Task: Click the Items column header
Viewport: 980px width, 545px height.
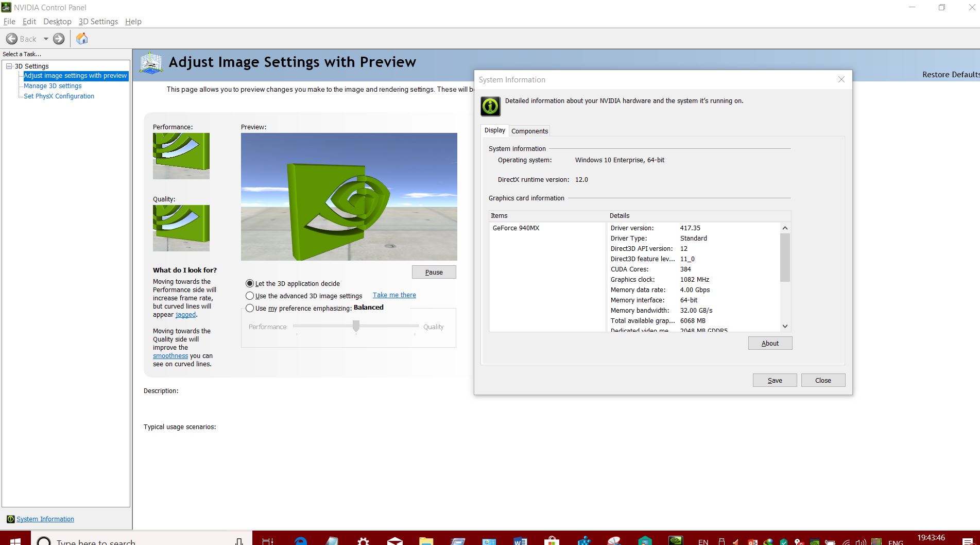Action: [x=547, y=216]
